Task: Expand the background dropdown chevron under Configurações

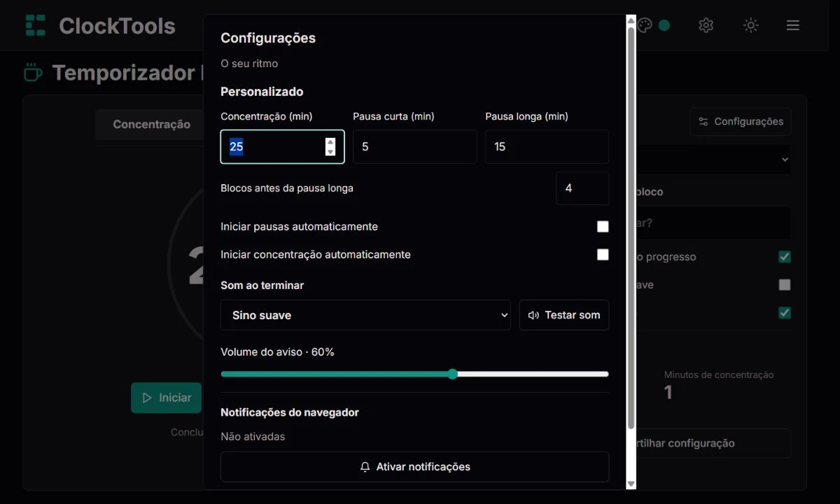Action: click(785, 160)
